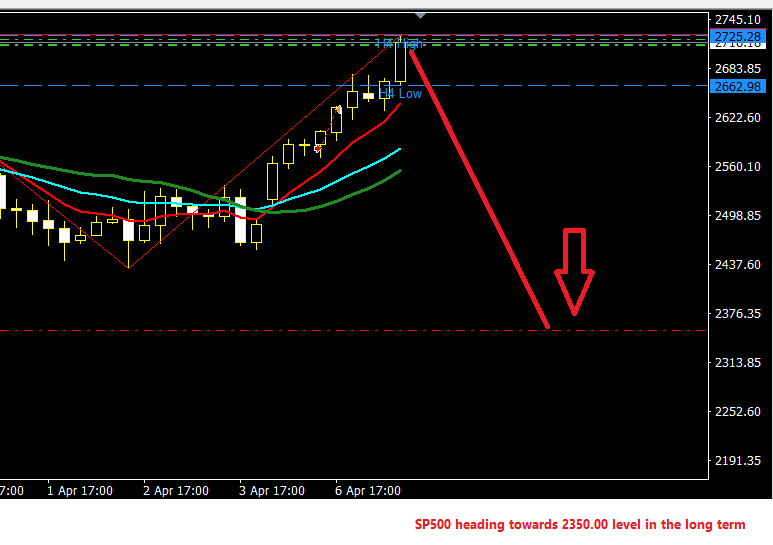
Task: Click the 2 Apr 17:00 time label
Action: 176,491
